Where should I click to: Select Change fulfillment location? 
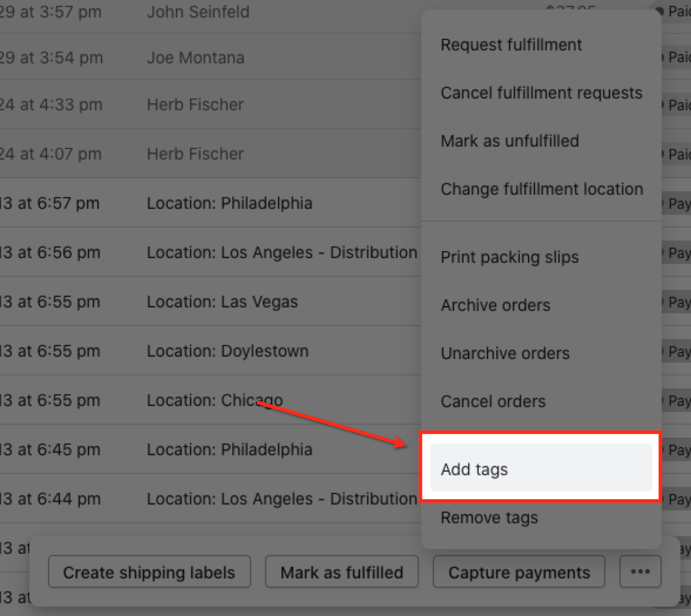tap(541, 189)
